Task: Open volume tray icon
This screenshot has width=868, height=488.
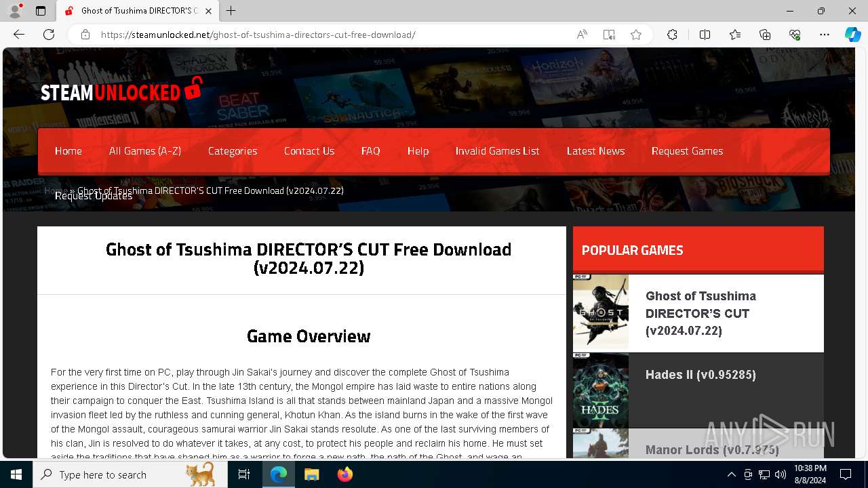Action: point(781,474)
